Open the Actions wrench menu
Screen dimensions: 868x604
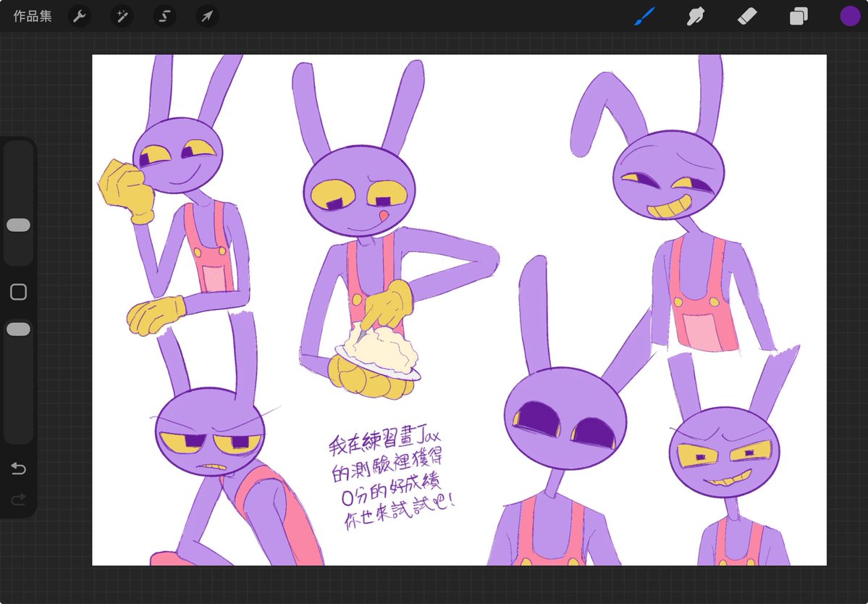pos(80,16)
